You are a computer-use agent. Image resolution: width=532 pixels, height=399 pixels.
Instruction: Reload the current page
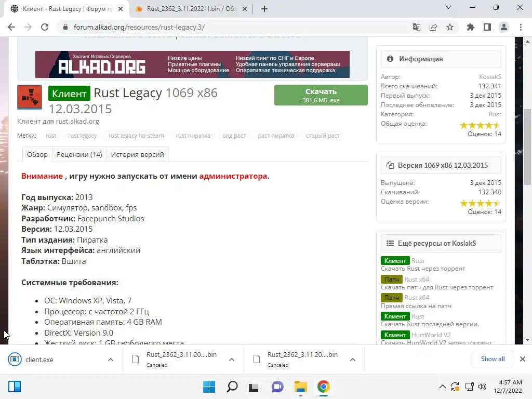[45, 27]
